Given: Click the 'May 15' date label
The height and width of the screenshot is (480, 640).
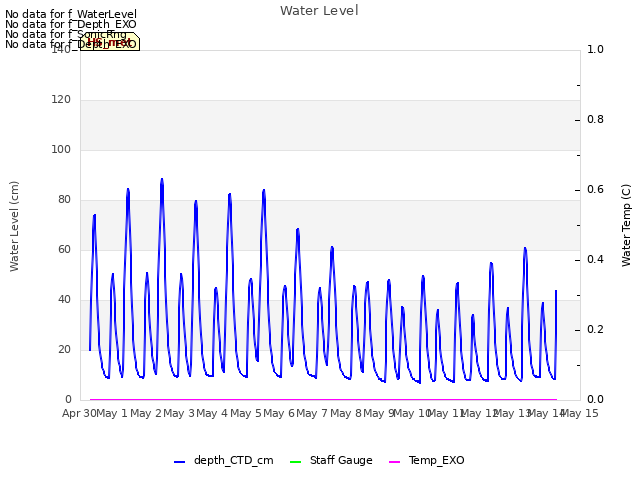Looking at the screenshot, I should (x=580, y=413).
